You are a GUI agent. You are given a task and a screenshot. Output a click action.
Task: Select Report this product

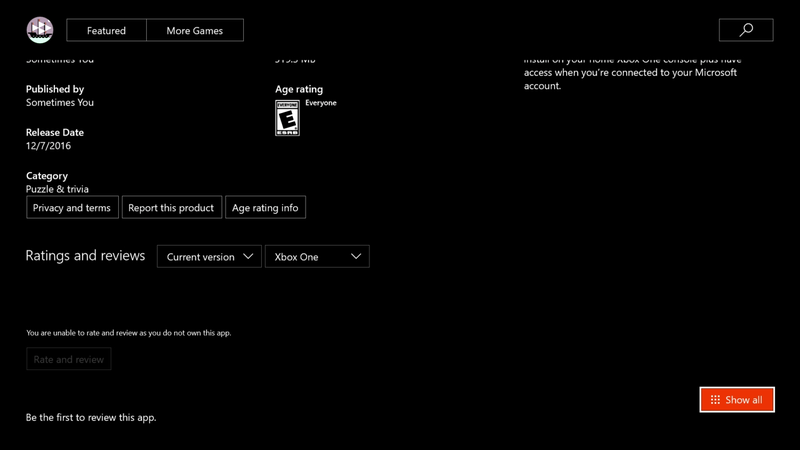[171, 208]
